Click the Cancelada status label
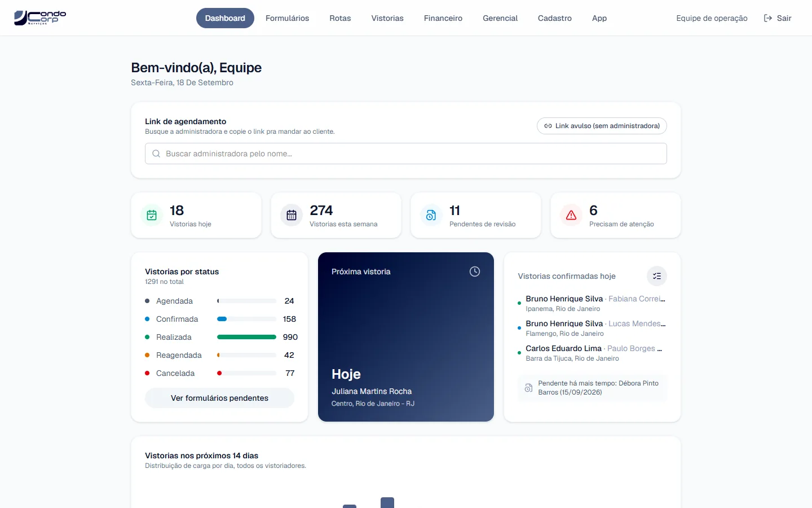The image size is (812, 508). click(175, 373)
